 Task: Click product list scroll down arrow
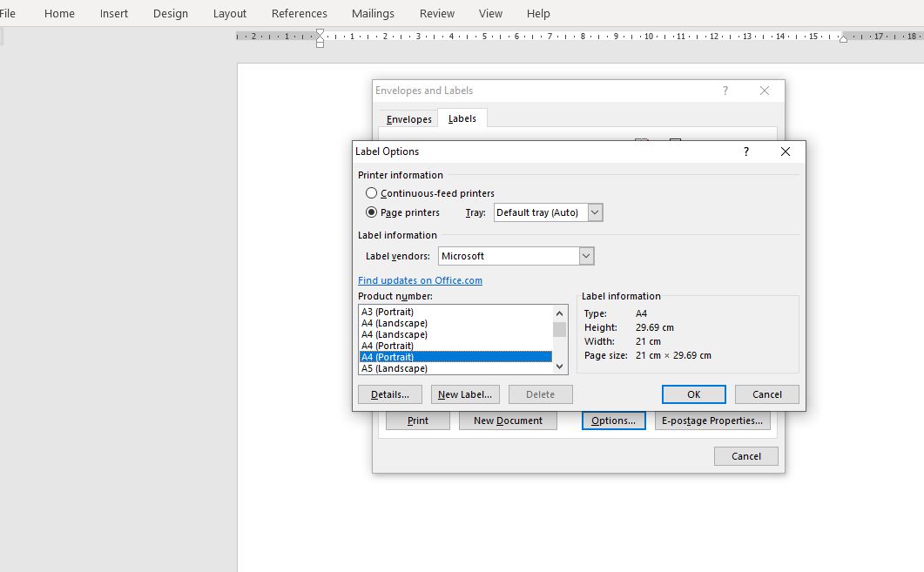(559, 367)
